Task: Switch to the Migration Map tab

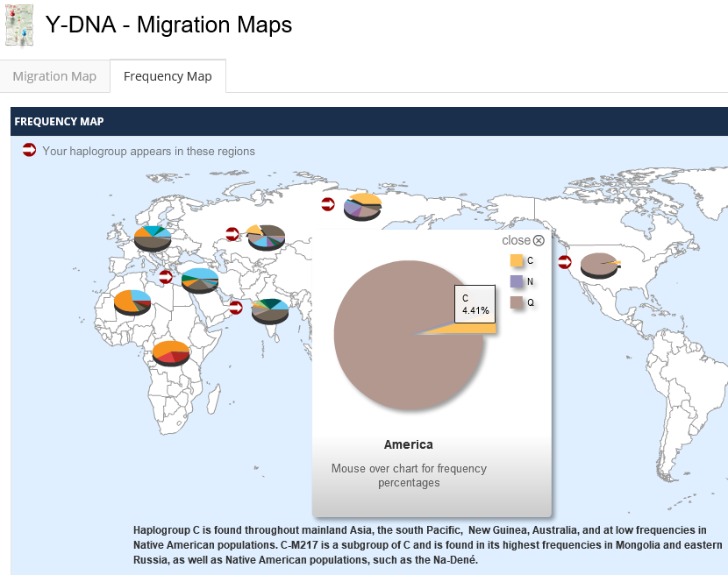Action: (54, 76)
